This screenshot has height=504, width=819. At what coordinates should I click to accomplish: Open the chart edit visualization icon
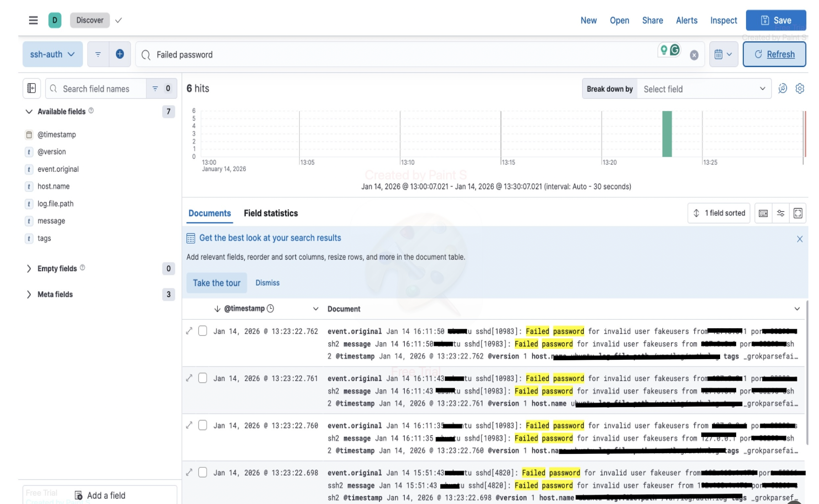pyautogui.click(x=782, y=89)
